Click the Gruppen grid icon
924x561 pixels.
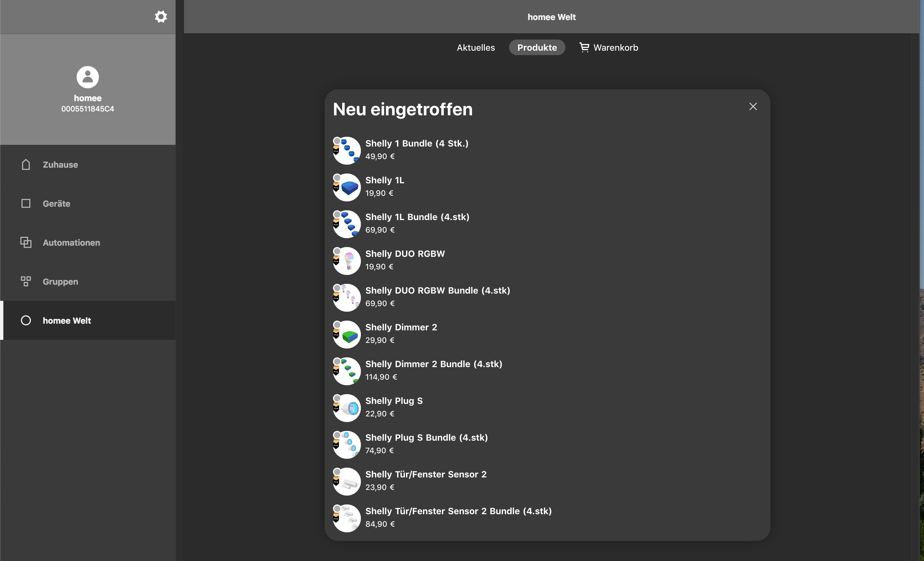[26, 281]
